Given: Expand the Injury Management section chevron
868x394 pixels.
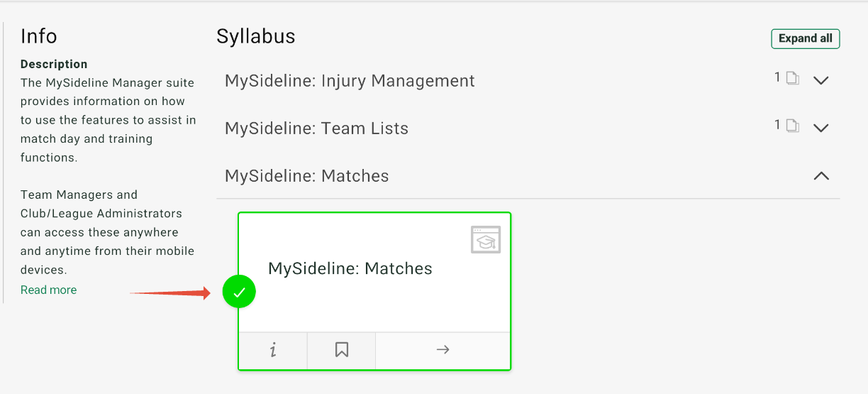Looking at the screenshot, I should click(x=821, y=80).
